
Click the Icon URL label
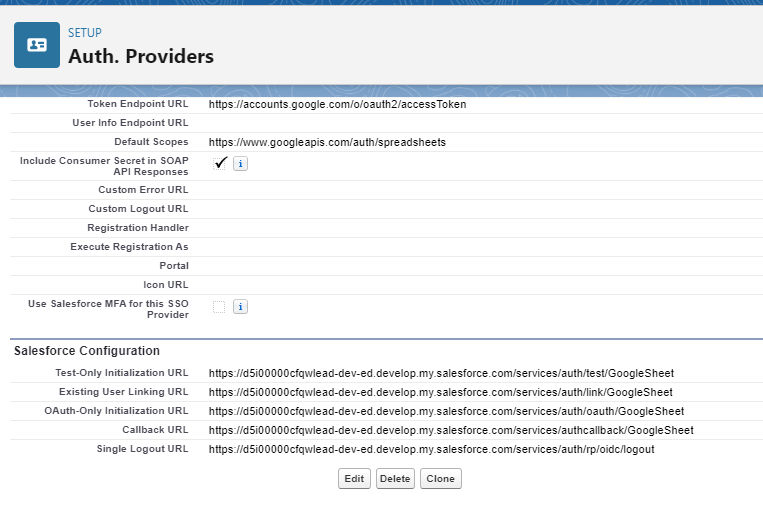(165, 285)
